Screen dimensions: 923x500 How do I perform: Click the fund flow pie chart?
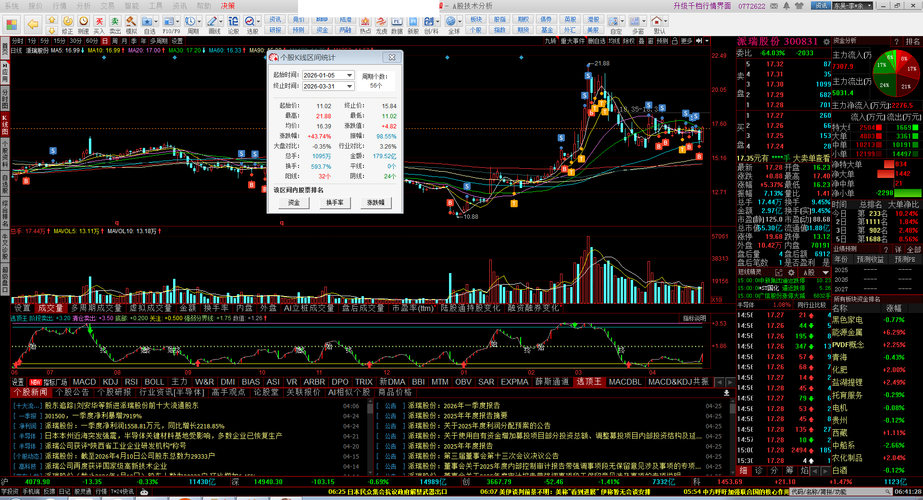click(896, 74)
